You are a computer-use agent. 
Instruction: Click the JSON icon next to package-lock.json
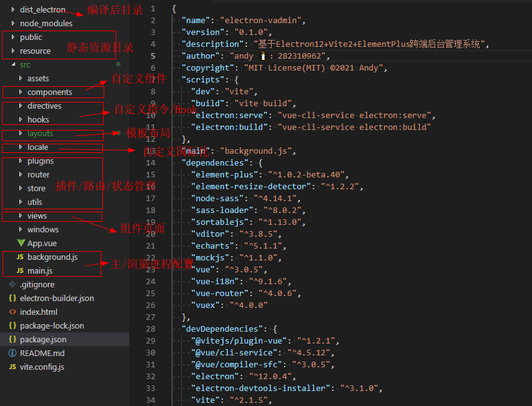[x=12, y=326]
